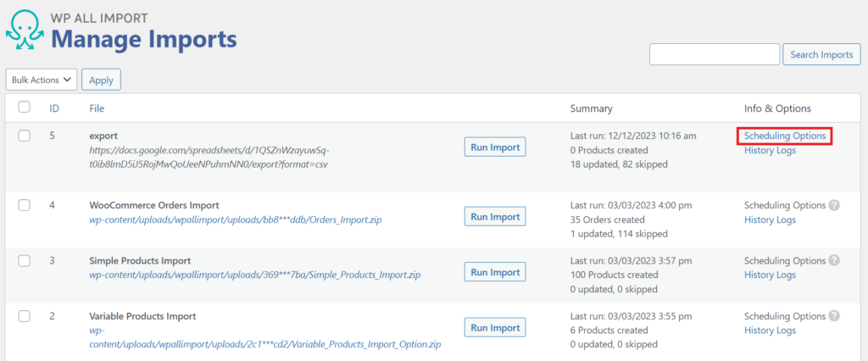Run Import for the export row
868x361 pixels.
point(495,147)
